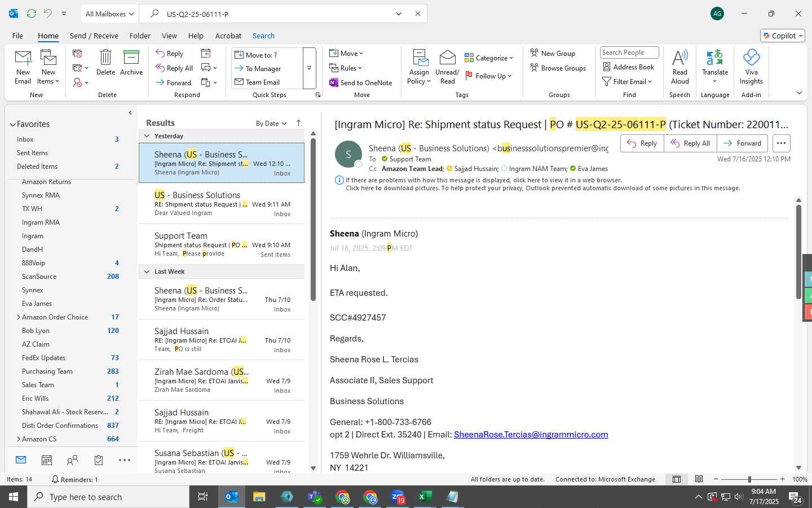Collapse the Last Week group
This screenshot has width=812, height=508.
coord(147,271)
